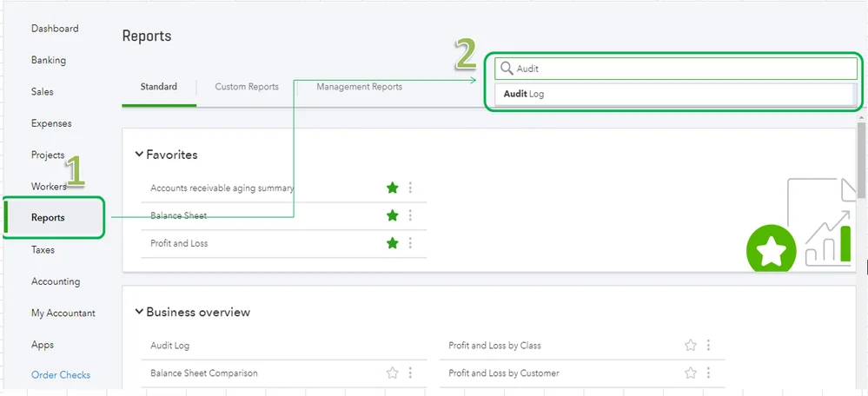Switch to the Standard tab
The width and height of the screenshot is (868, 396).
(159, 87)
